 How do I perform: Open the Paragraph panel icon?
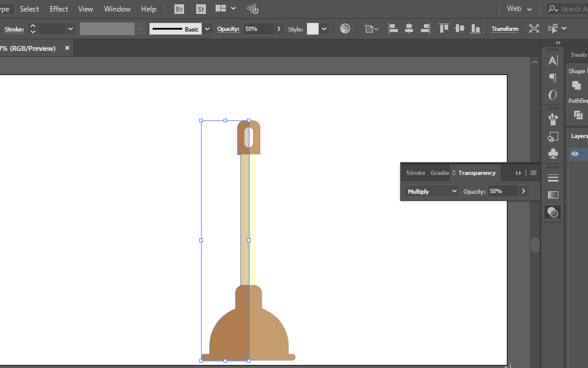point(552,78)
